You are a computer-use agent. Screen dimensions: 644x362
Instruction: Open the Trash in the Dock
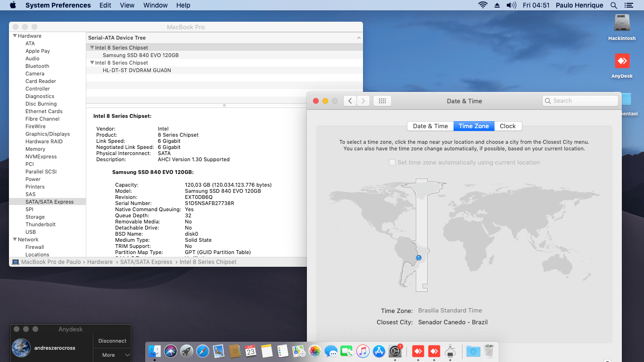(x=489, y=351)
